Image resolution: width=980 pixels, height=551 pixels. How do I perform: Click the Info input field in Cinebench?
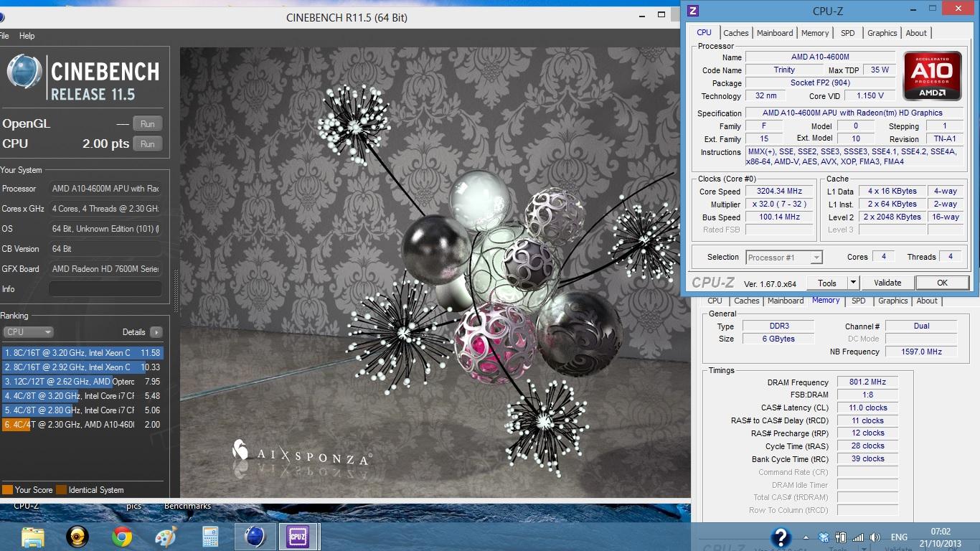click(x=105, y=289)
